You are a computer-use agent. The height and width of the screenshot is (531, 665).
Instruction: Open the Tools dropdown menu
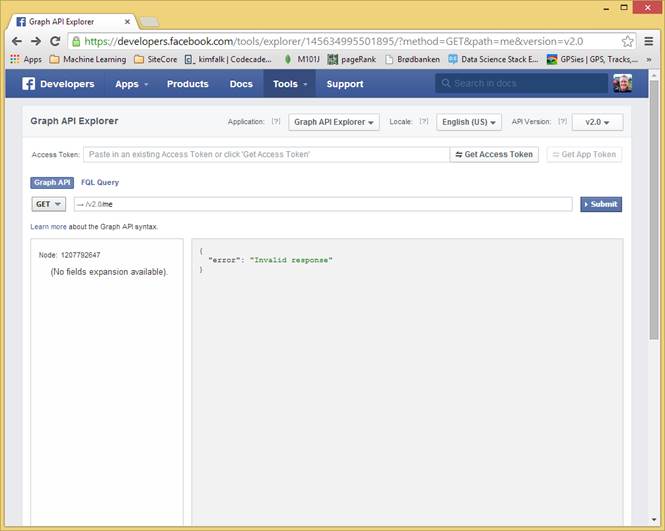290,84
